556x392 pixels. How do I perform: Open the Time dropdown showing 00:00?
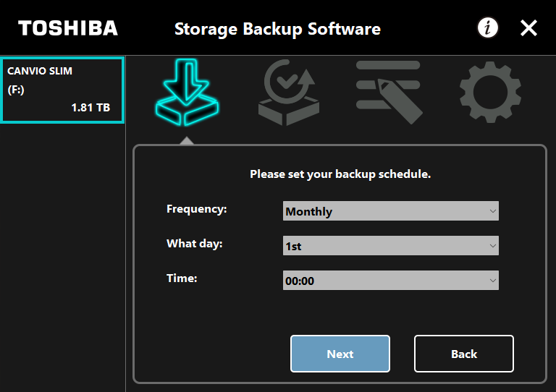391,281
